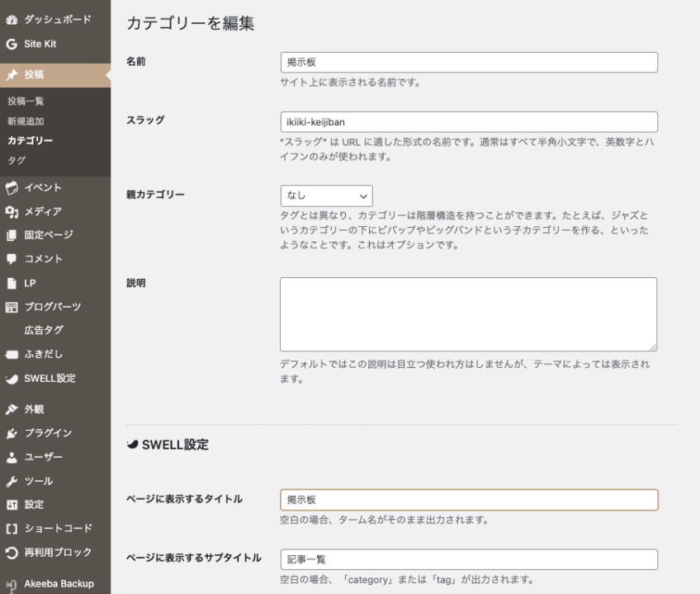Click the pushpin icon beside 投稿

12,75
